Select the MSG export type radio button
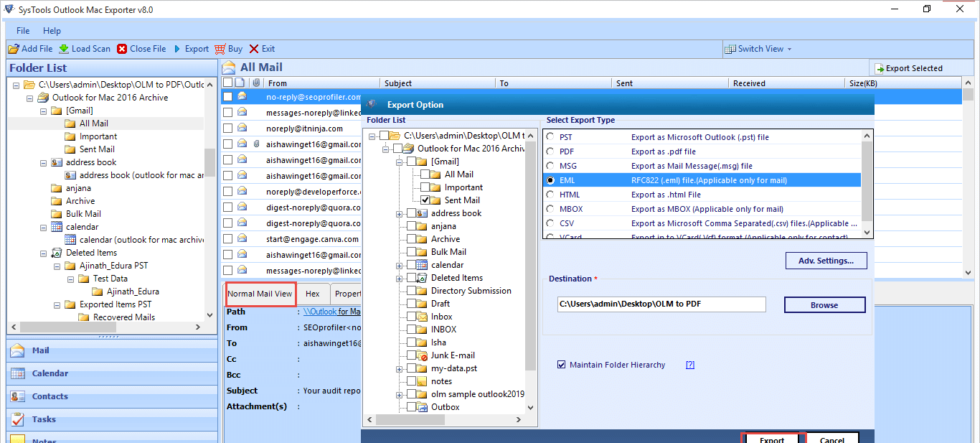980x443 pixels. click(x=550, y=166)
